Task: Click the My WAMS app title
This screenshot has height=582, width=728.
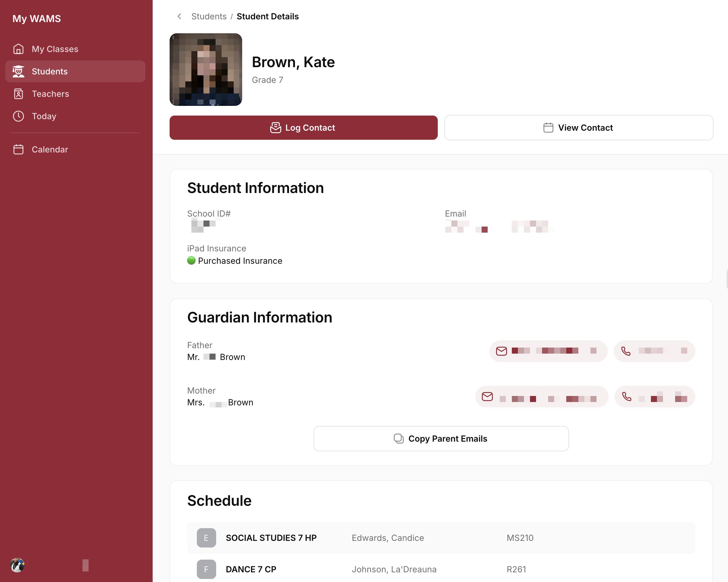Action: 37,18
